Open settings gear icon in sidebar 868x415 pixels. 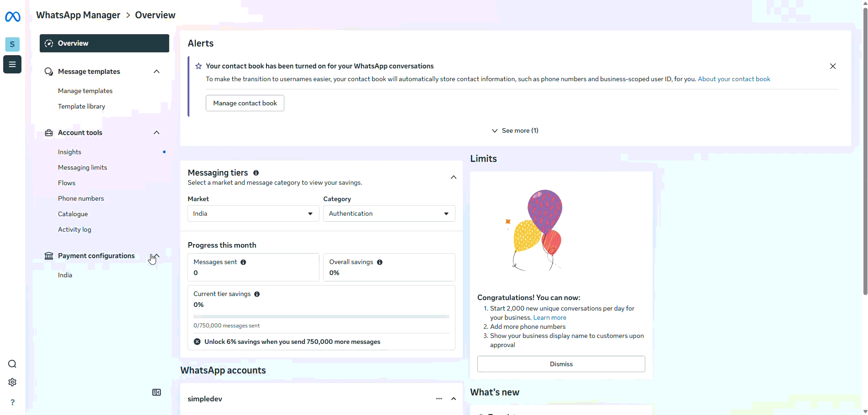(x=12, y=382)
